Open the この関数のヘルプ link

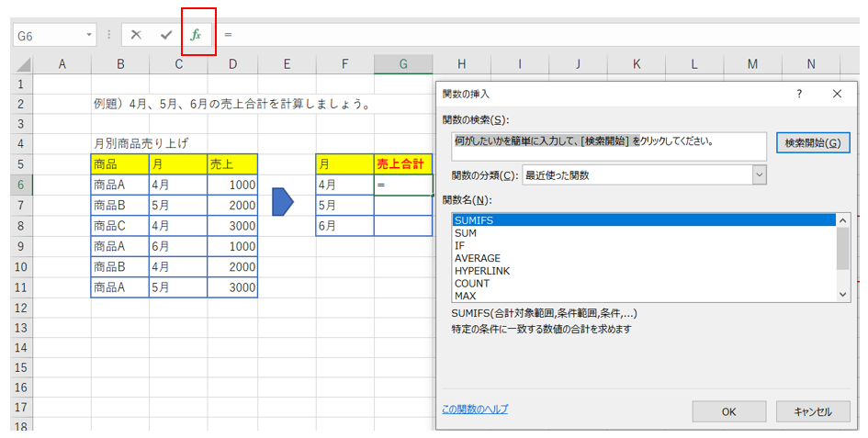point(475,410)
